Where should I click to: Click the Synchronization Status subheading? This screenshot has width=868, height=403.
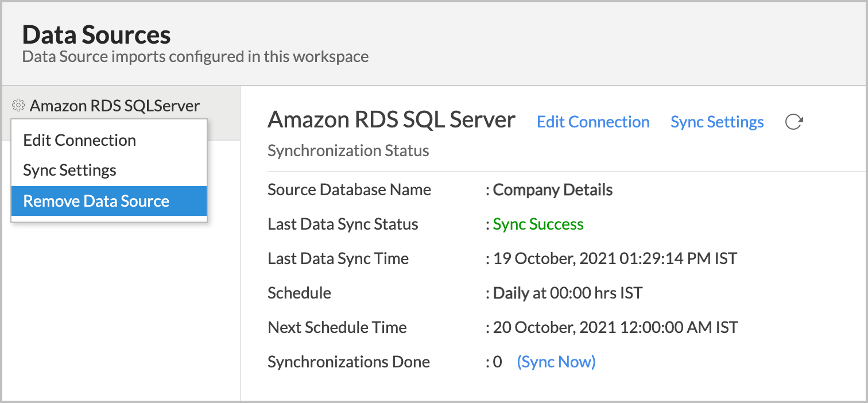[348, 151]
